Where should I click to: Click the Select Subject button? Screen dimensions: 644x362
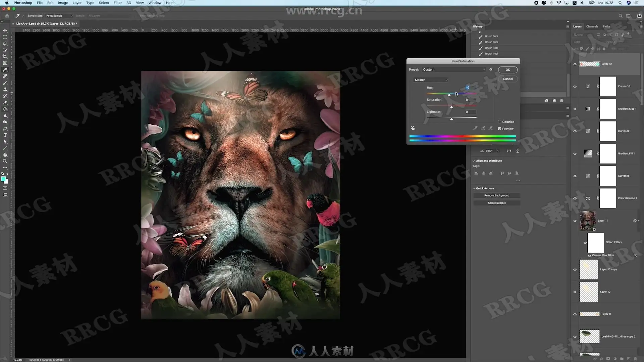(x=497, y=203)
